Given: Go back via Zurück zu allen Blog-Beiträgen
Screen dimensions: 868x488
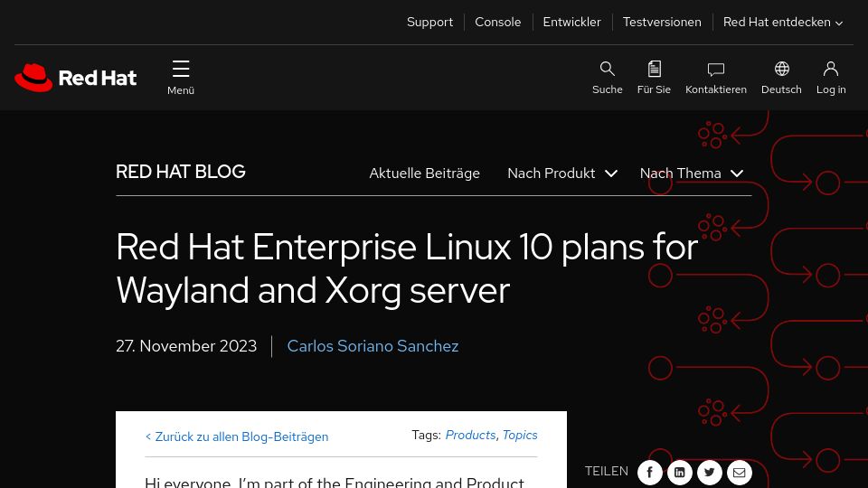Looking at the screenshot, I should [237, 436].
